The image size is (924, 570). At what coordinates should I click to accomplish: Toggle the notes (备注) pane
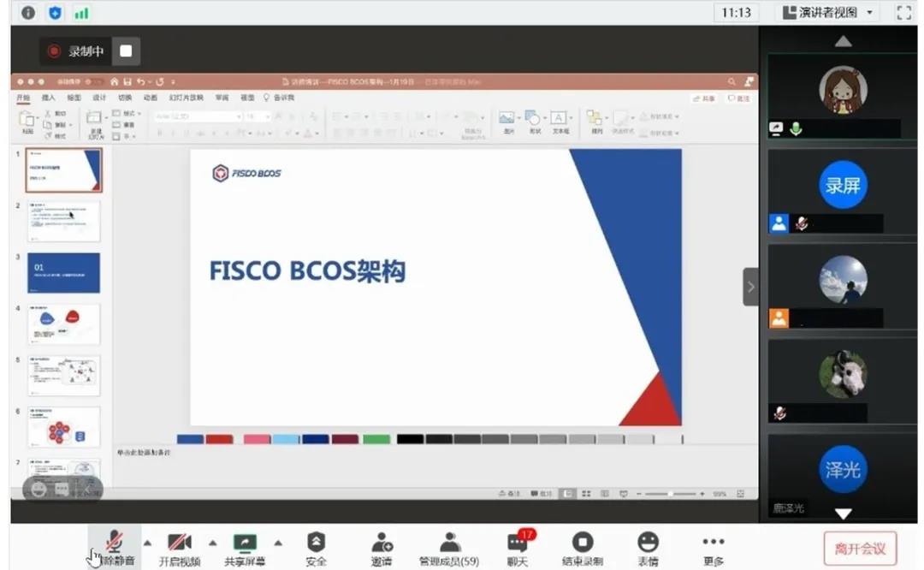click(x=510, y=493)
